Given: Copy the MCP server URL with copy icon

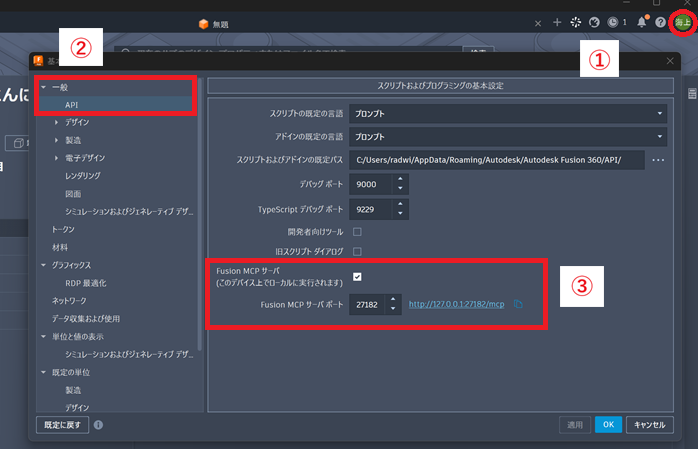Looking at the screenshot, I should (x=518, y=304).
